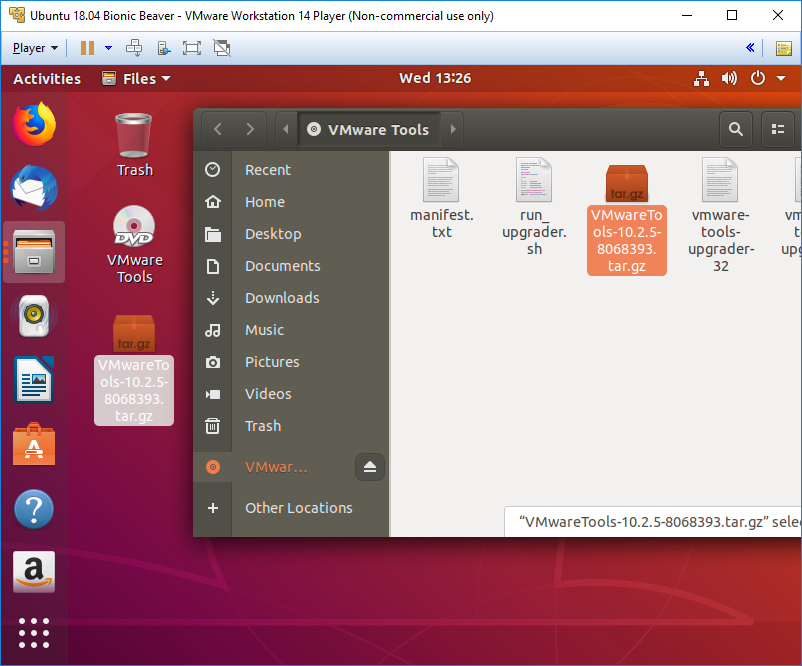Open the Files application menu
The image size is (802, 666).
pos(136,79)
